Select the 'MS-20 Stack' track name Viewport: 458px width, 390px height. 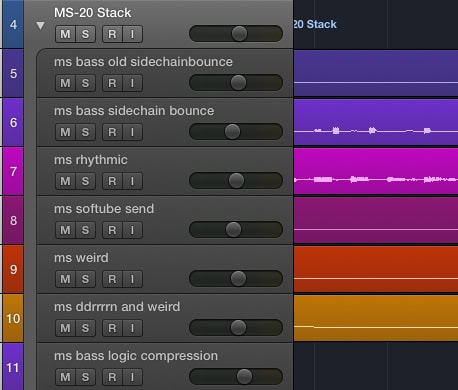coord(93,13)
